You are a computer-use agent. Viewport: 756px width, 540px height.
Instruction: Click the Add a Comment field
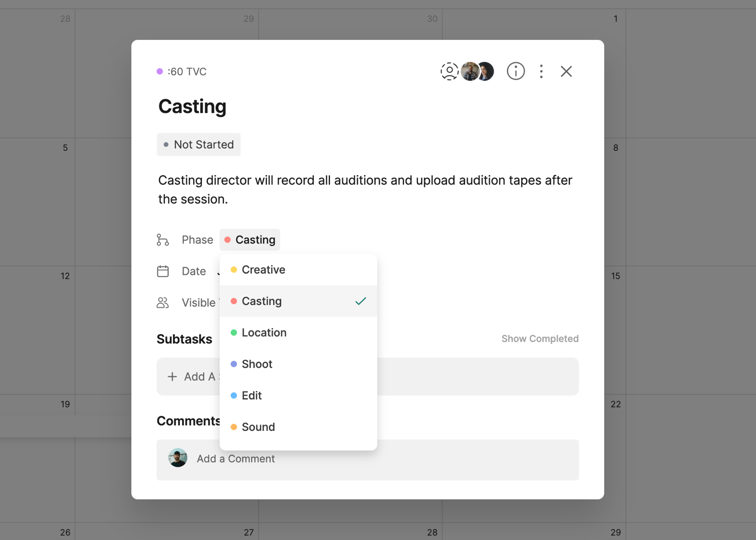click(x=378, y=459)
